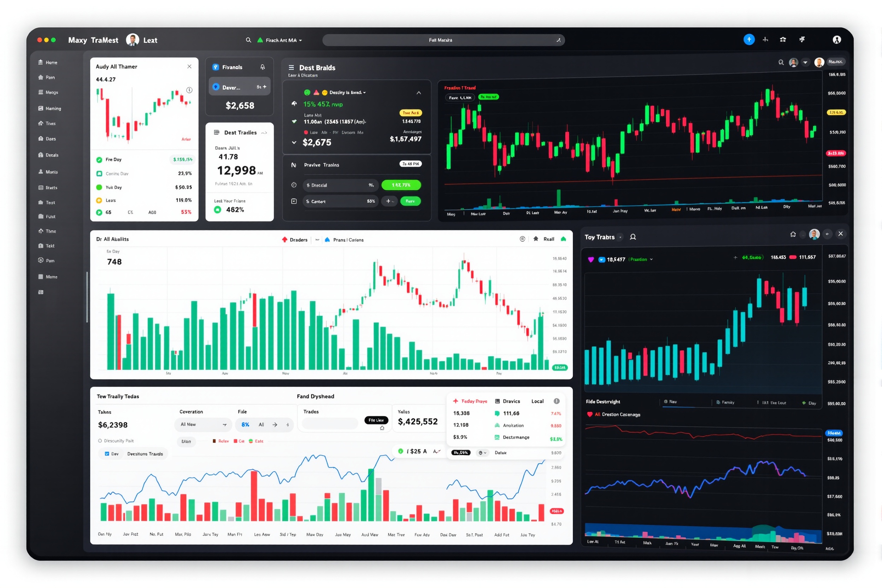
Task: Toggle the Dev filter in Tew Trally Tedas
Action: pos(111,453)
